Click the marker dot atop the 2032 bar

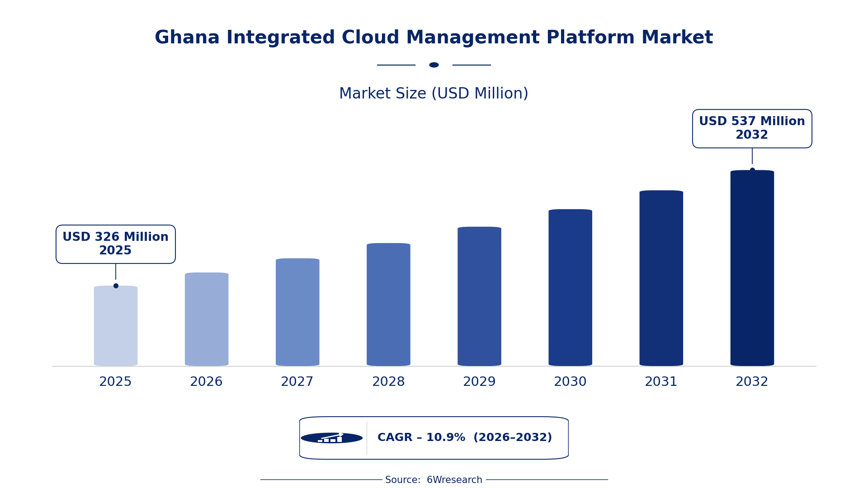(x=752, y=170)
